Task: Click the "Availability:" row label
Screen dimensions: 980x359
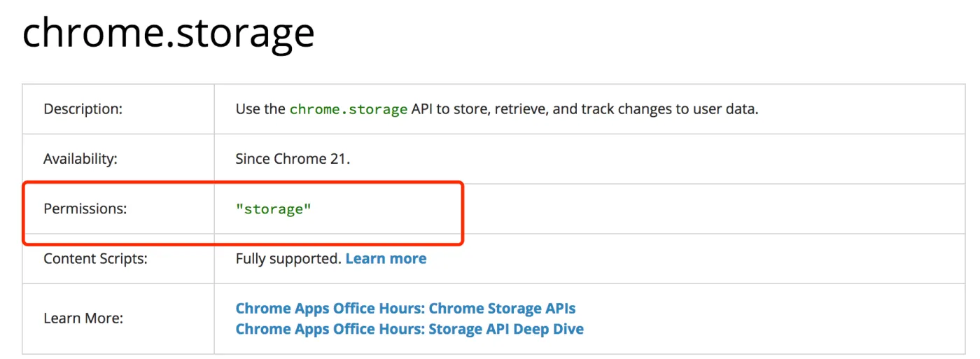Action: 80,159
